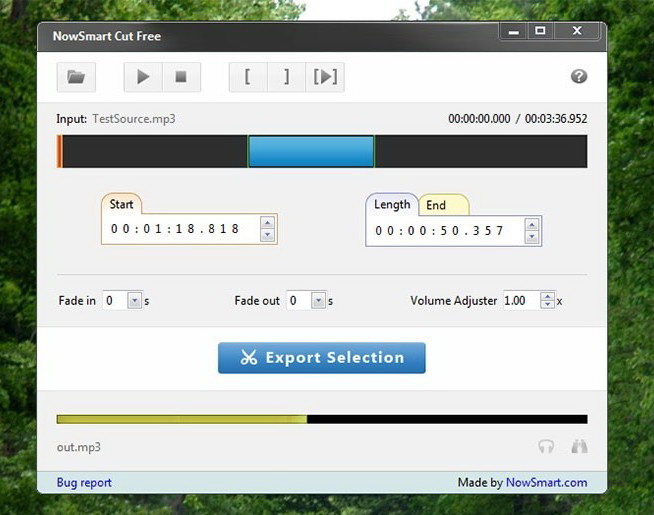Minimize the NowSmart Cut Free window
The image size is (654, 515).
[x=514, y=32]
